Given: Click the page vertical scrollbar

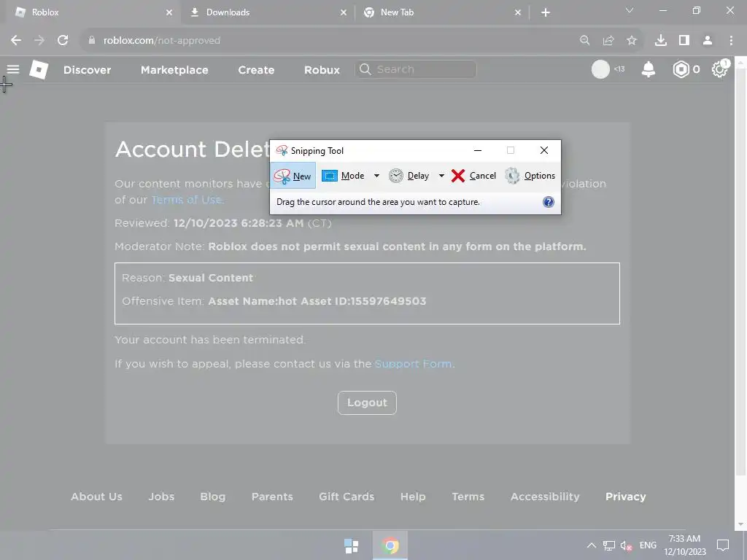Looking at the screenshot, I should pos(741,271).
